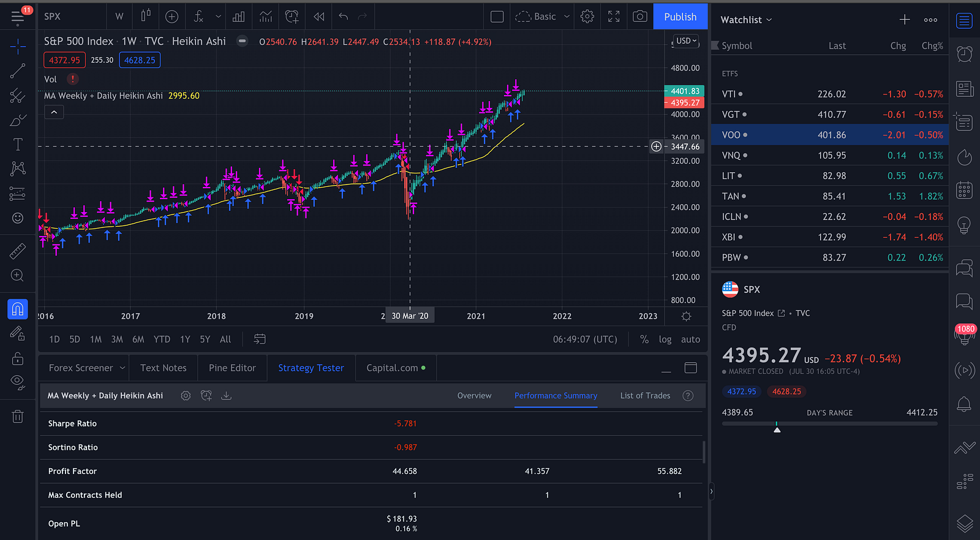The height and width of the screenshot is (540, 980).
Task: Open chart settings gear icon
Action: (x=587, y=17)
